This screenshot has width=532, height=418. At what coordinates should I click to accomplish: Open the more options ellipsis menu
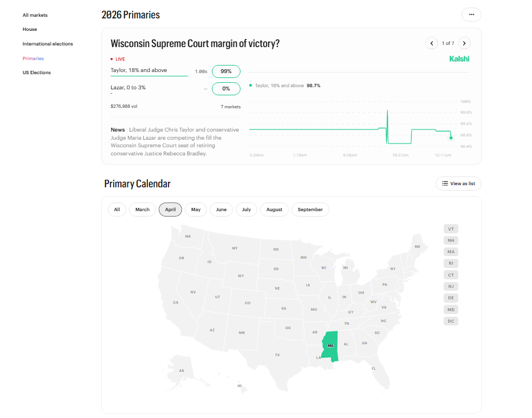pos(471,15)
